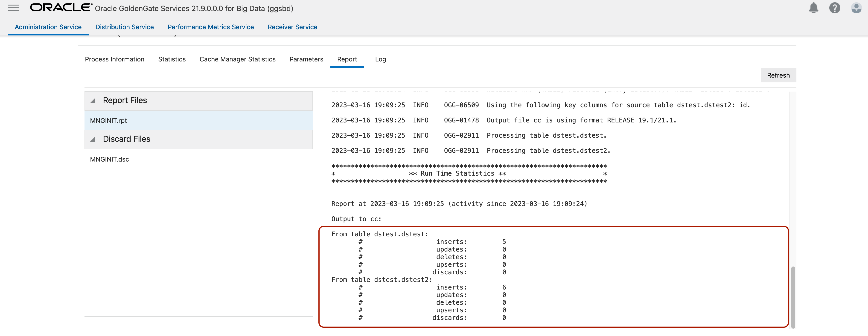The height and width of the screenshot is (336, 868).
Task: Switch to Distribution Service tab
Action: pos(124,27)
